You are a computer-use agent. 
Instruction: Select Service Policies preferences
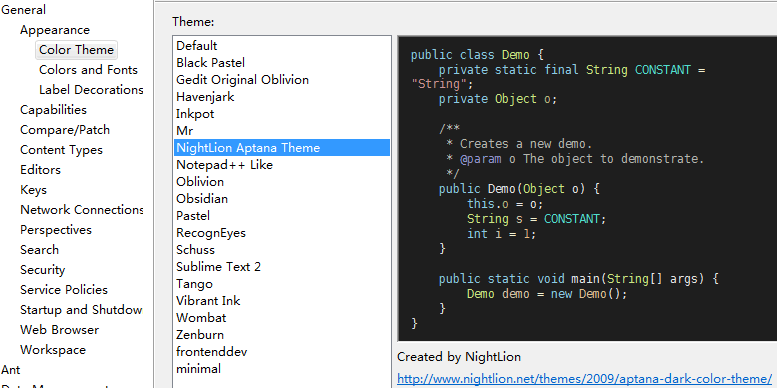point(64,289)
